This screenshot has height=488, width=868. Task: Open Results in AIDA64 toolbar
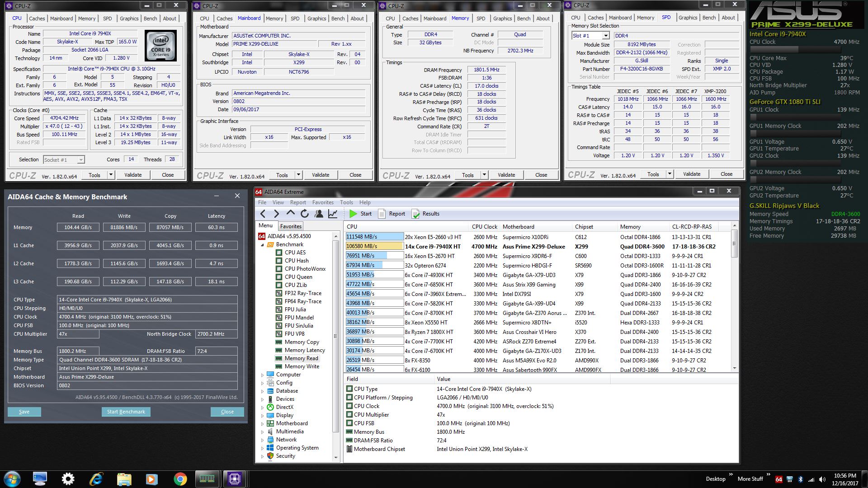pos(425,214)
